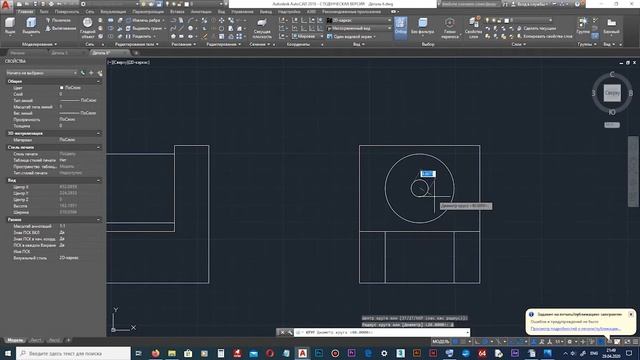
Task: Toggle the Culling (Отбор) button
Action: click(401, 27)
